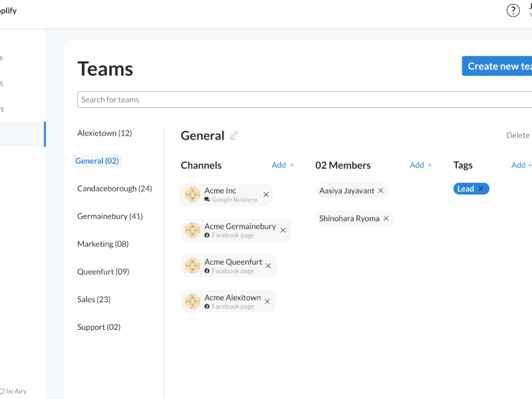532x399 pixels.
Task: Remove the Acme Germainebury channel
Action: click(x=283, y=231)
